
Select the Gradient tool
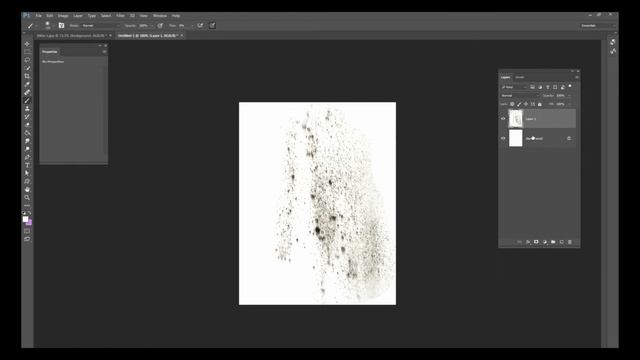pyautogui.click(x=27, y=133)
